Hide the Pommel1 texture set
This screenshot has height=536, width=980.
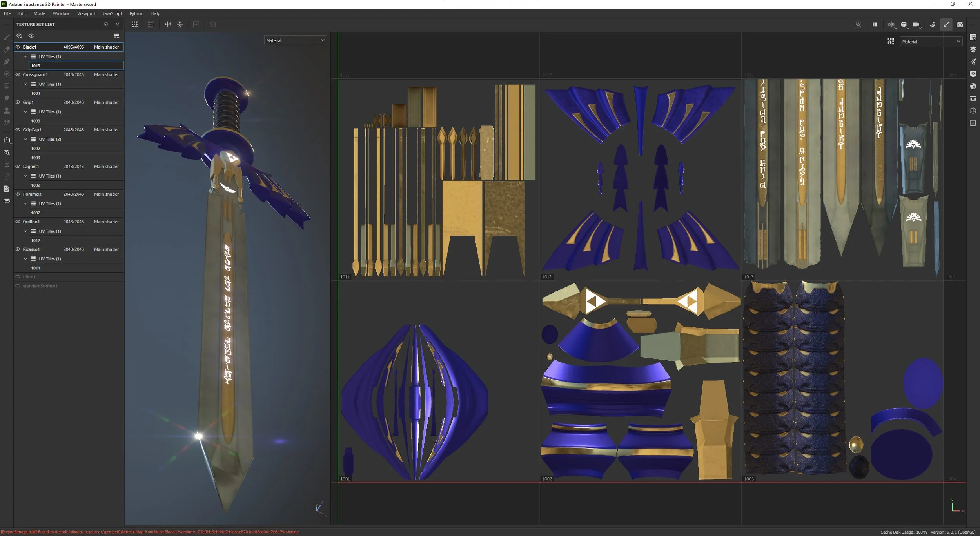pos(18,194)
